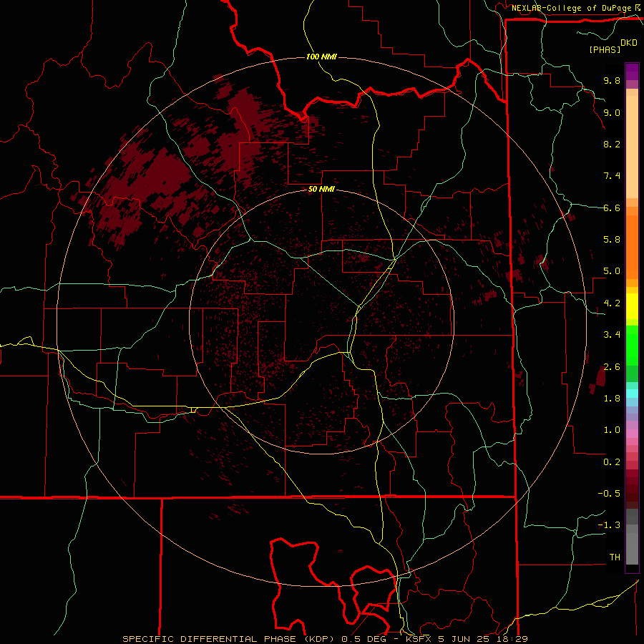
Task: Click the 9.8 value on the color scale
Action: click(612, 81)
